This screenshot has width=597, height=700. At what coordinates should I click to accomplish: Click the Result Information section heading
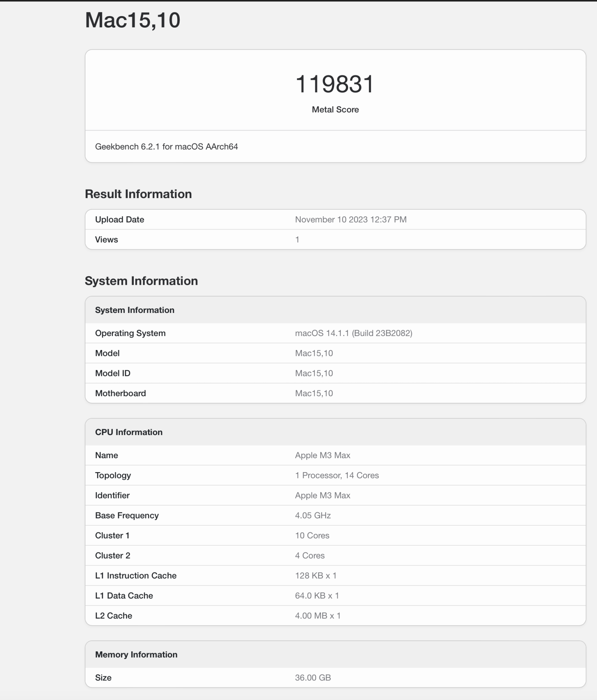(x=138, y=194)
